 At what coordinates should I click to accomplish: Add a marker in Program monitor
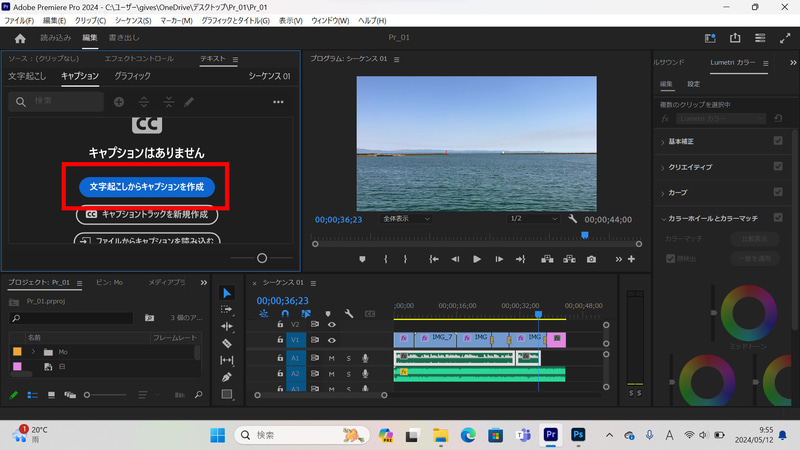(x=362, y=259)
